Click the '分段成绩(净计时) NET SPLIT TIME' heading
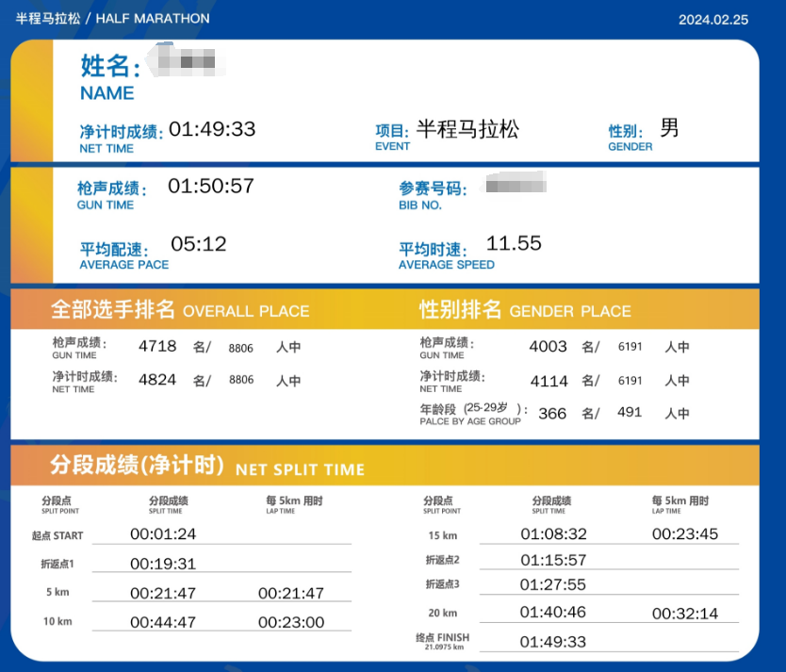 point(207,466)
